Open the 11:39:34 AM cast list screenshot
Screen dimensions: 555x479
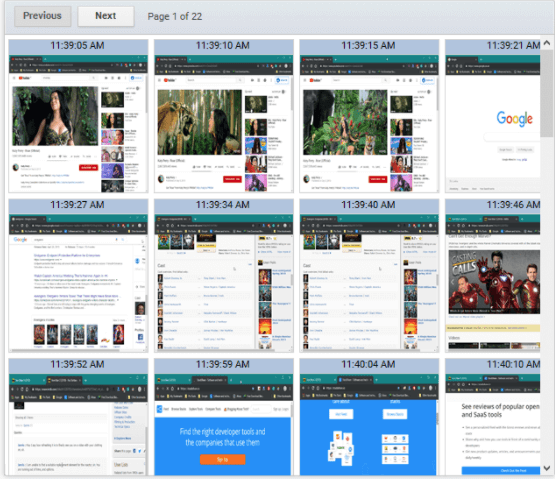click(224, 283)
